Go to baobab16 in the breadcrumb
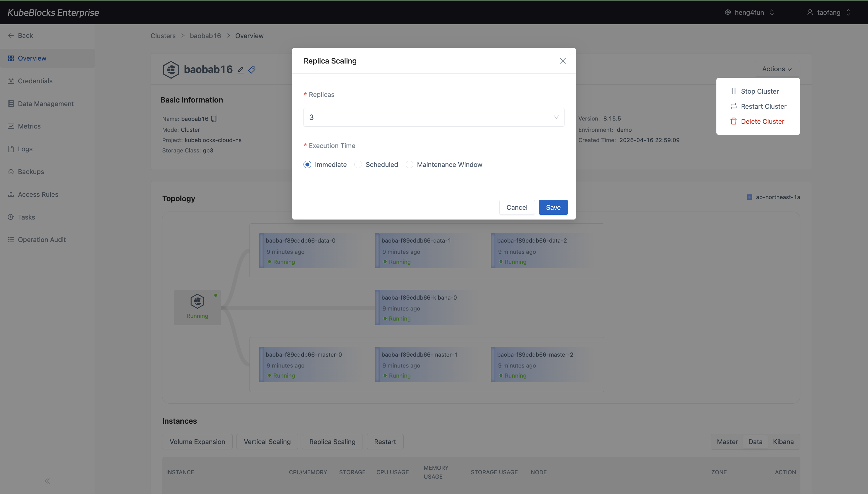 coord(205,36)
